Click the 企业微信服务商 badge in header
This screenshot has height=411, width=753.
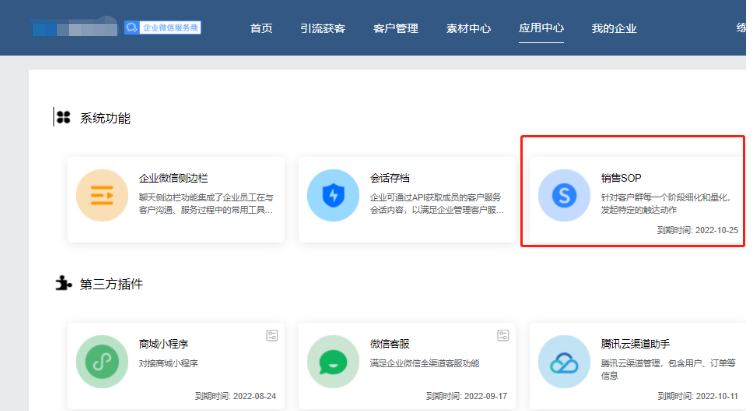163,28
